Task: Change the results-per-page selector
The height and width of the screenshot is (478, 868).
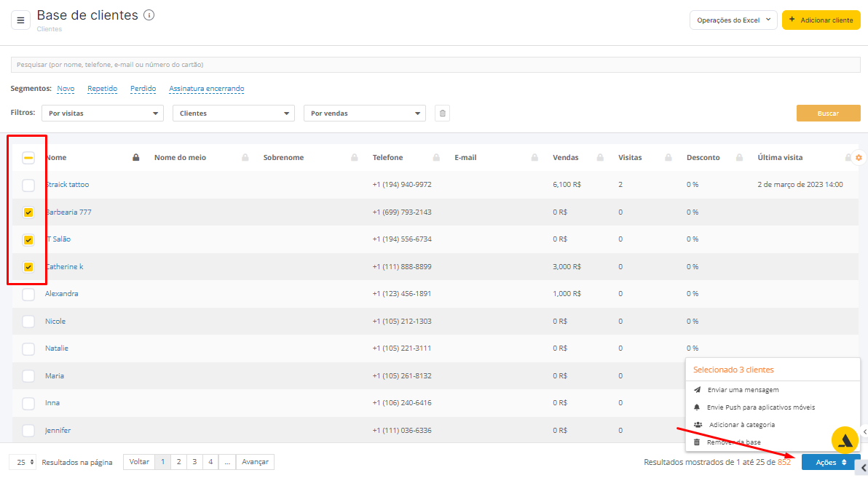Action: click(23, 462)
